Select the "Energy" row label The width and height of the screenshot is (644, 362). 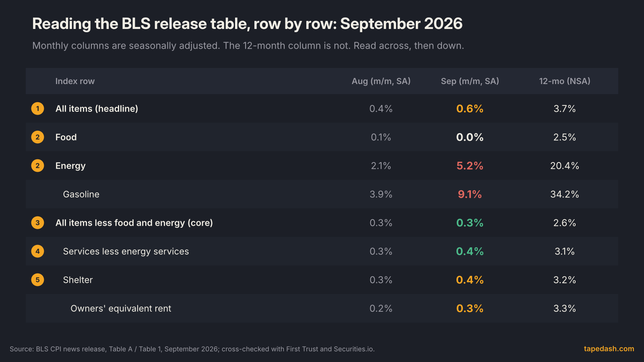(70, 166)
